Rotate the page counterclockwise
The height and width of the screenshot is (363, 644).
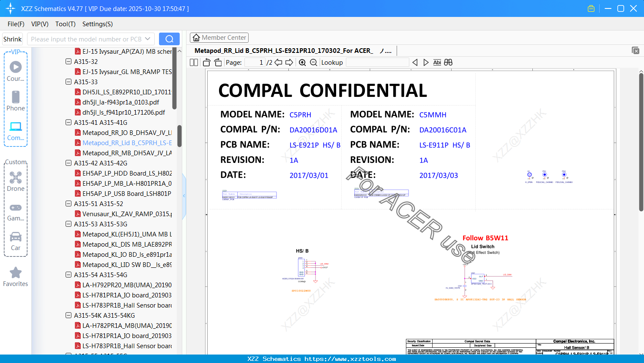click(207, 63)
